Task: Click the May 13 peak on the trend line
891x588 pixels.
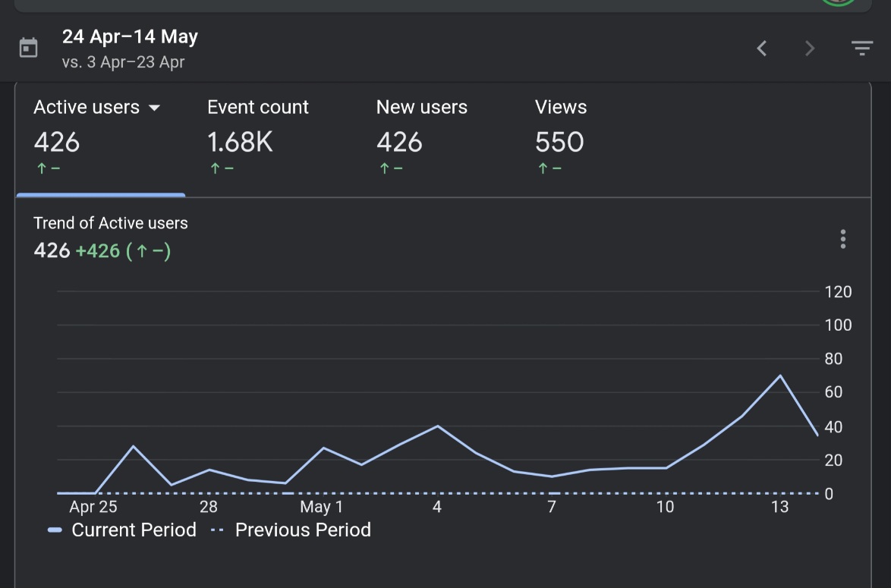Action: [779, 376]
